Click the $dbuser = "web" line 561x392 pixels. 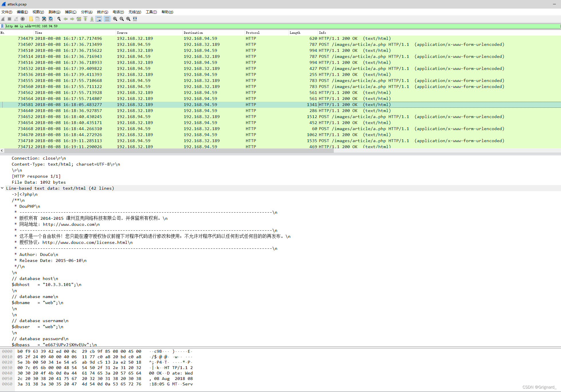38,327
